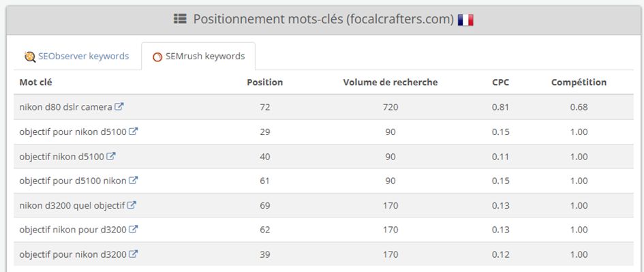644x272 pixels.
Task: Click the French flag icon in the header
Action: [x=465, y=20]
